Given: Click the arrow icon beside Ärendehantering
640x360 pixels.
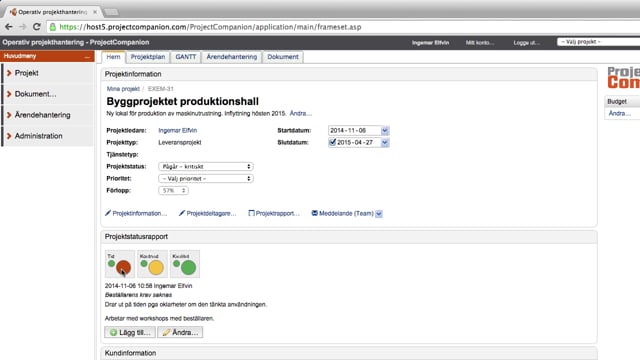Looking at the screenshot, I should click(9, 115).
